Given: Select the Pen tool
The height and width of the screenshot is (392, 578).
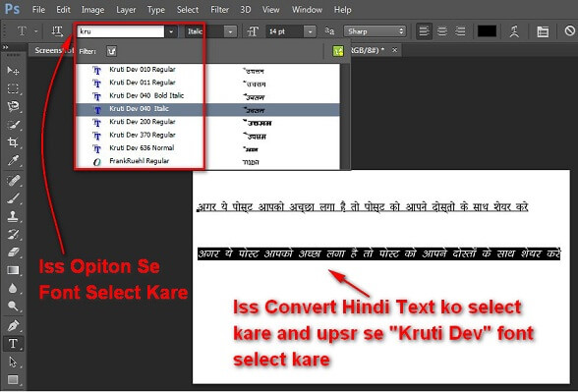Looking at the screenshot, I should [13, 326].
